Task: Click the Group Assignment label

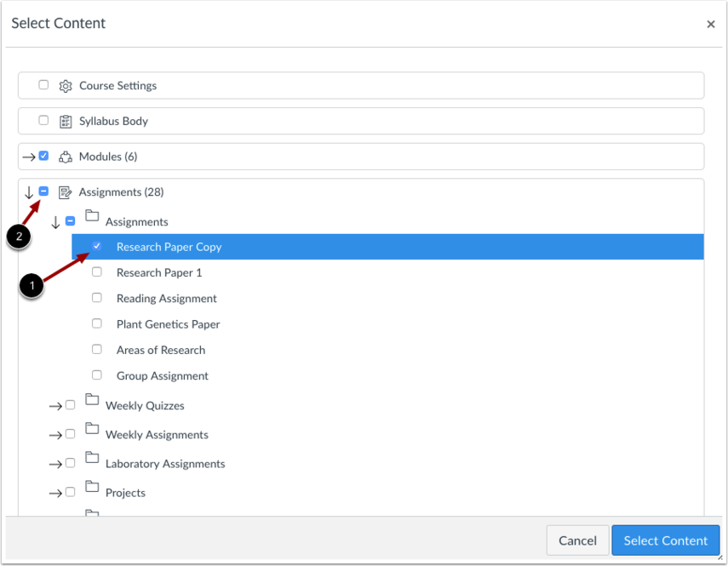Action: coord(163,376)
